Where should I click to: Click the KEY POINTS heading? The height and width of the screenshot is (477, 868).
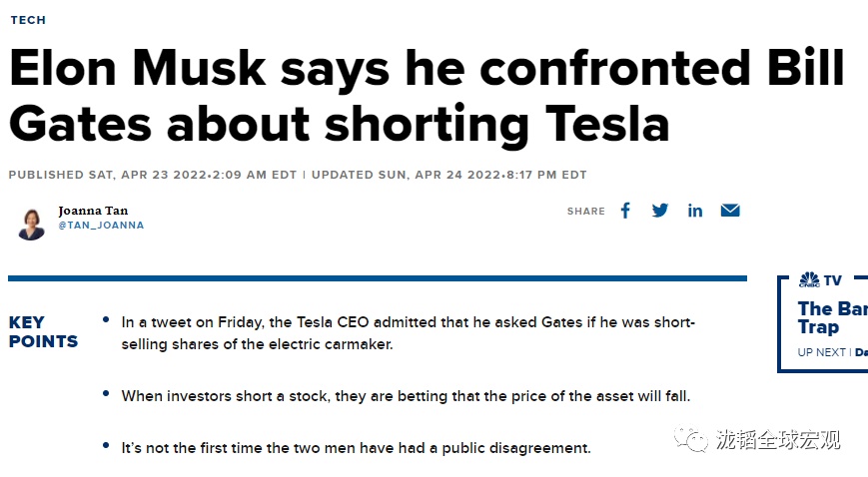click(43, 332)
